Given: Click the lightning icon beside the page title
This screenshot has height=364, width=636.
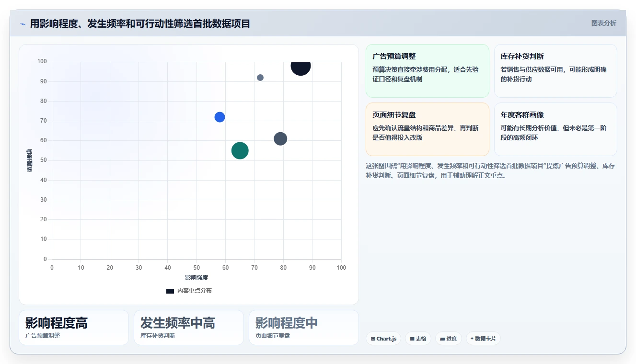Looking at the screenshot, I should [x=23, y=24].
